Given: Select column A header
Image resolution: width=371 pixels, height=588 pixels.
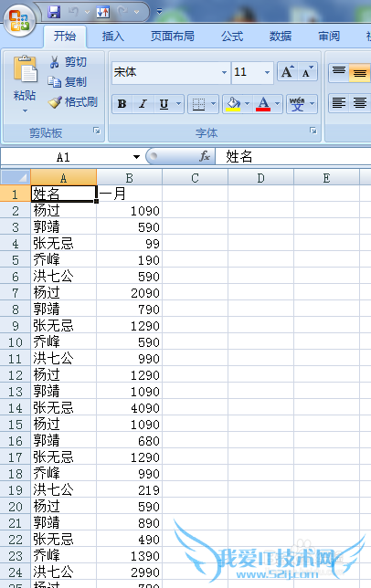Looking at the screenshot, I should point(63,178).
